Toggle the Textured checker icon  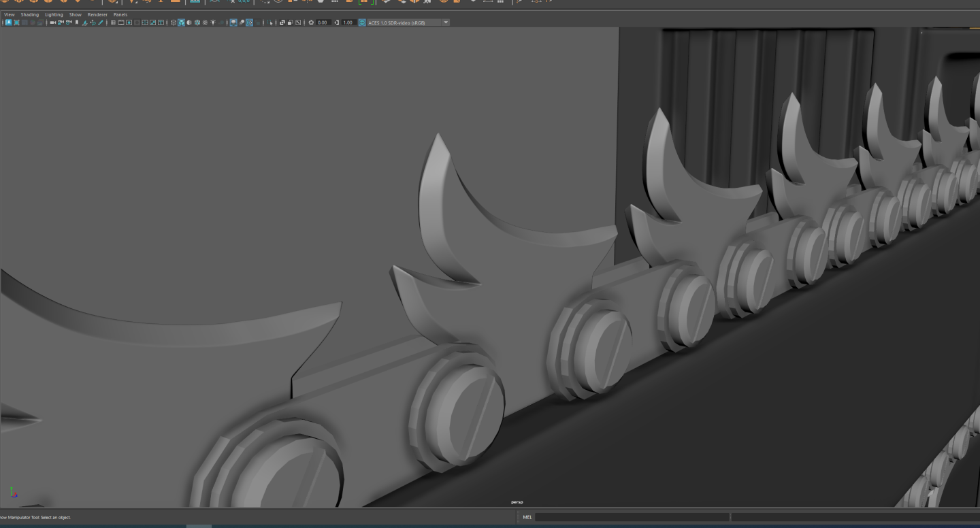206,22
